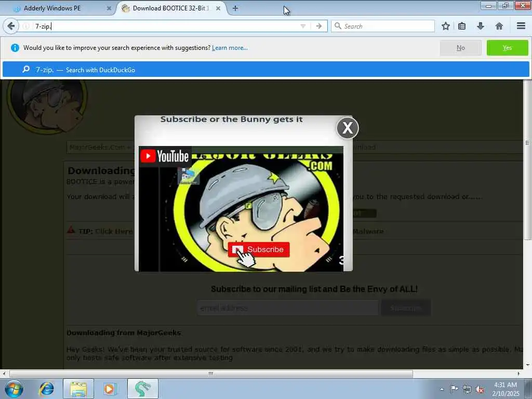Image resolution: width=532 pixels, height=399 pixels.
Task: Click the muted volume tray icon
Action: coord(480,389)
